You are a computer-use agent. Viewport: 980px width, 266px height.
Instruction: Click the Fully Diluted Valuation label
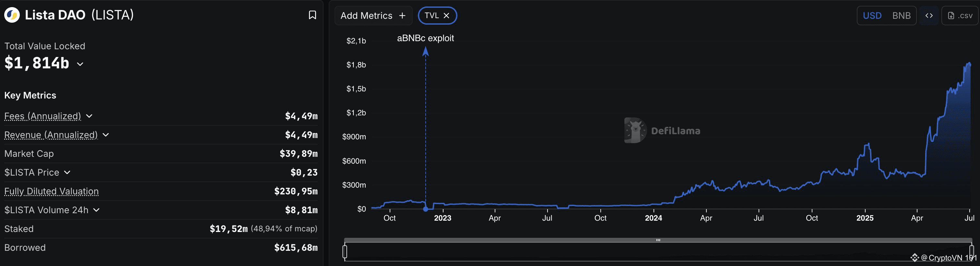click(51, 191)
